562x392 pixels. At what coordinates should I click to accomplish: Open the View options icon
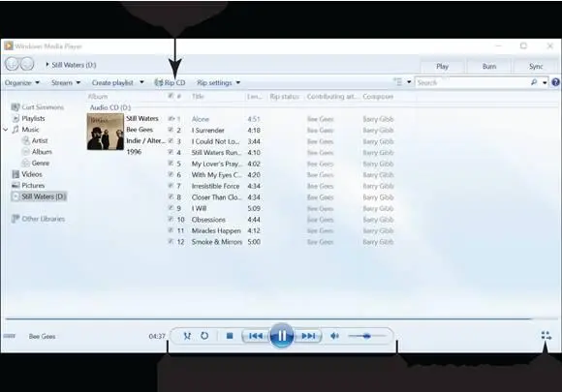398,82
